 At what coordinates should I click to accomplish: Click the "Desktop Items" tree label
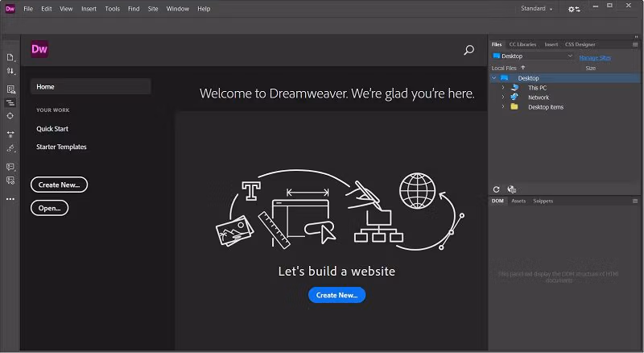pyautogui.click(x=546, y=107)
